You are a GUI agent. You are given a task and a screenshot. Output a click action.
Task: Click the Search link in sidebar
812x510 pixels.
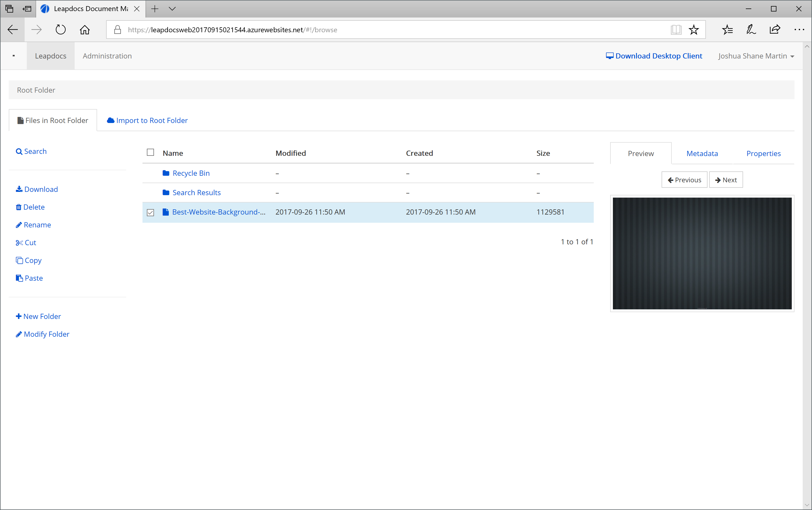pyautogui.click(x=31, y=151)
